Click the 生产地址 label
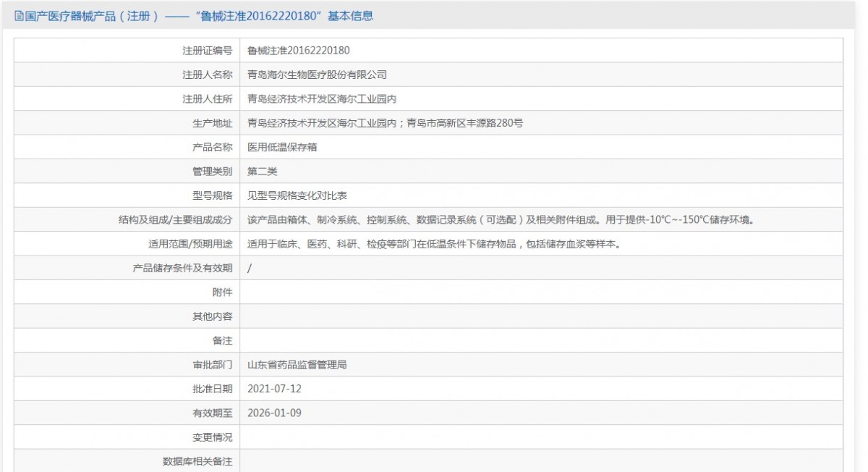 click(213, 123)
